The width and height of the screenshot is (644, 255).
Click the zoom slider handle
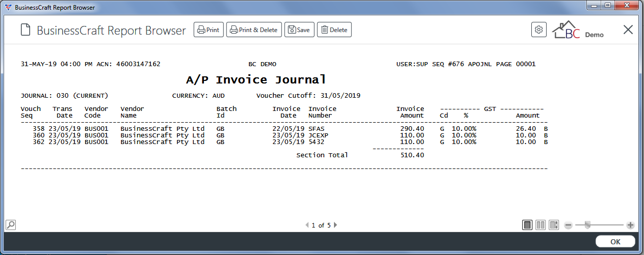pos(587,224)
